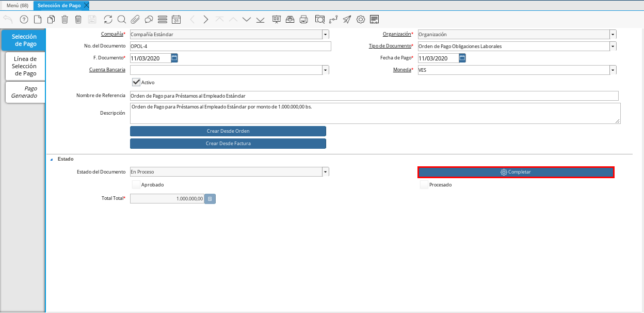The image size is (644, 313).
Task: Collapse the Estado section
Action: [x=51, y=159]
